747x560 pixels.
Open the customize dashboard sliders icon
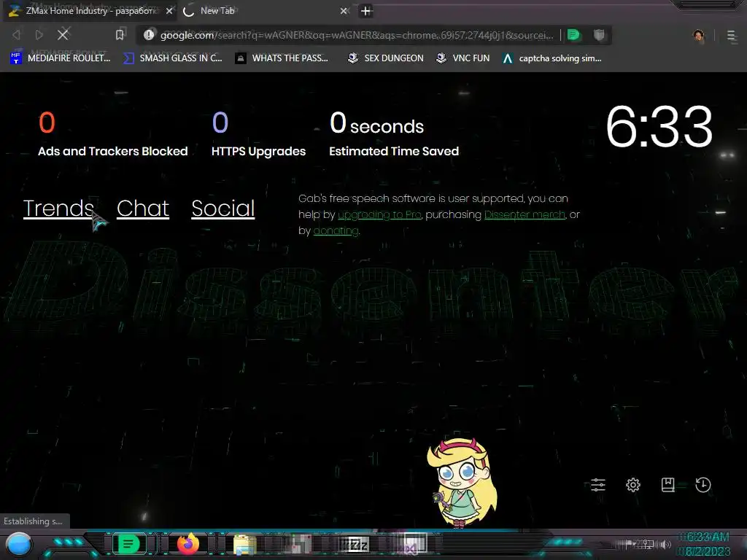point(598,485)
